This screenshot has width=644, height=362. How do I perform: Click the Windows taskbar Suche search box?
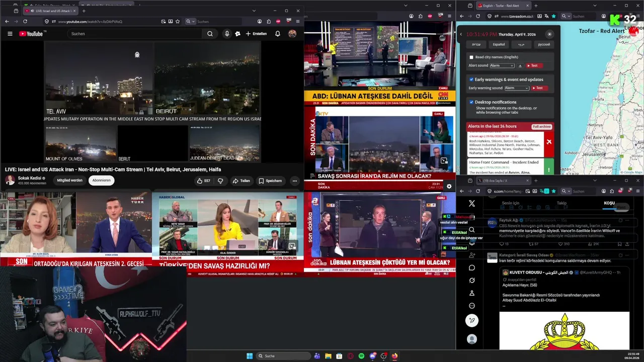[x=283, y=356]
